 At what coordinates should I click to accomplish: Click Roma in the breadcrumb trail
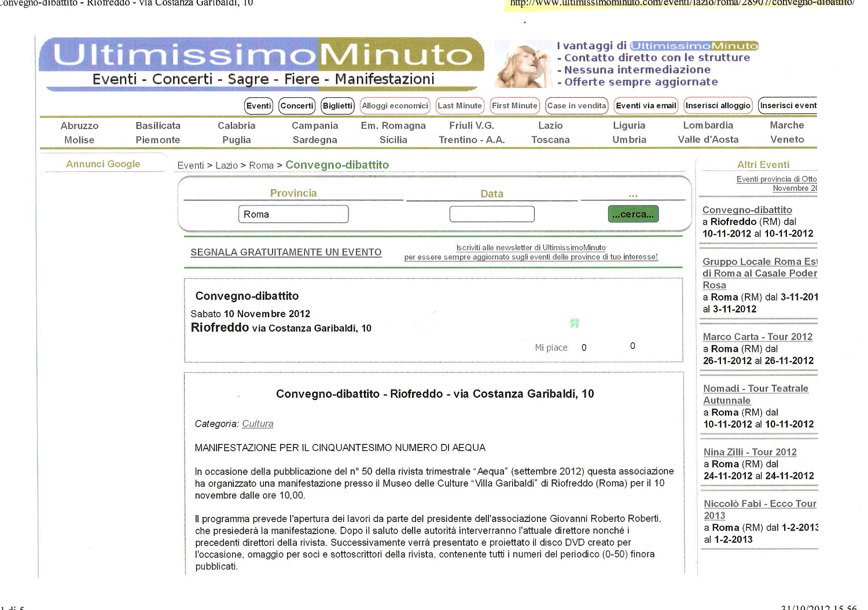(262, 166)
